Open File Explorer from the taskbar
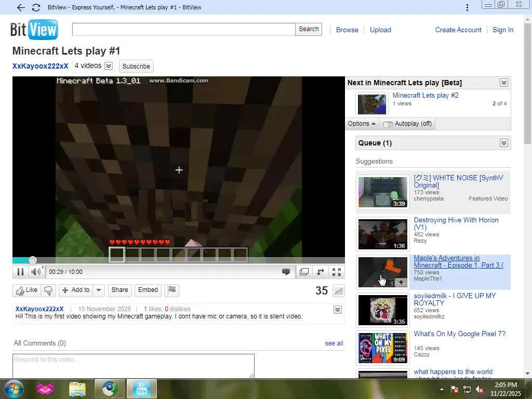 point(77,389)
